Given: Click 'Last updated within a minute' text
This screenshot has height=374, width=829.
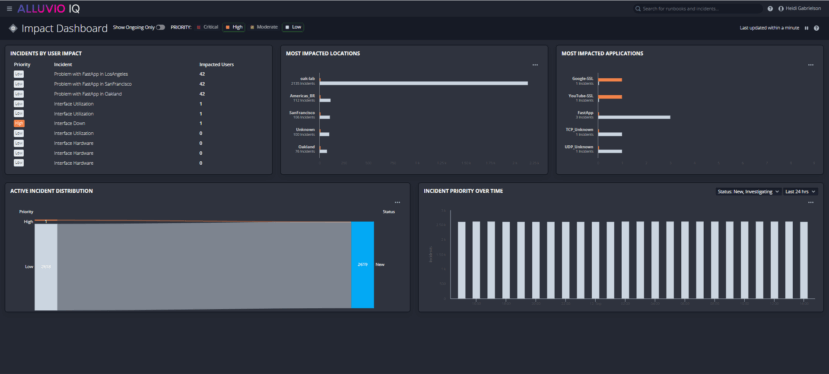Looking at the screenshot, I should pos(769,28).
